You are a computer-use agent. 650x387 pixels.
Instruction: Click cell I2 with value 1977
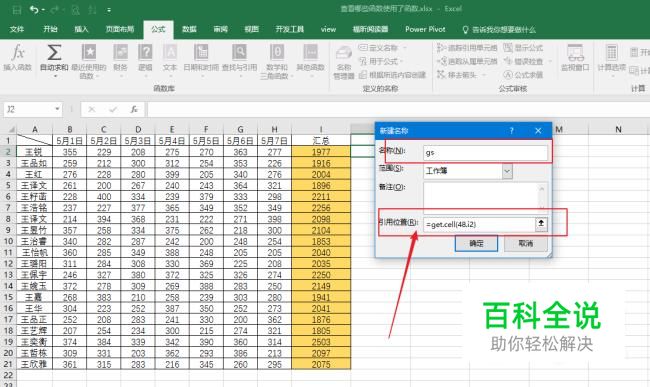[321, 152]
